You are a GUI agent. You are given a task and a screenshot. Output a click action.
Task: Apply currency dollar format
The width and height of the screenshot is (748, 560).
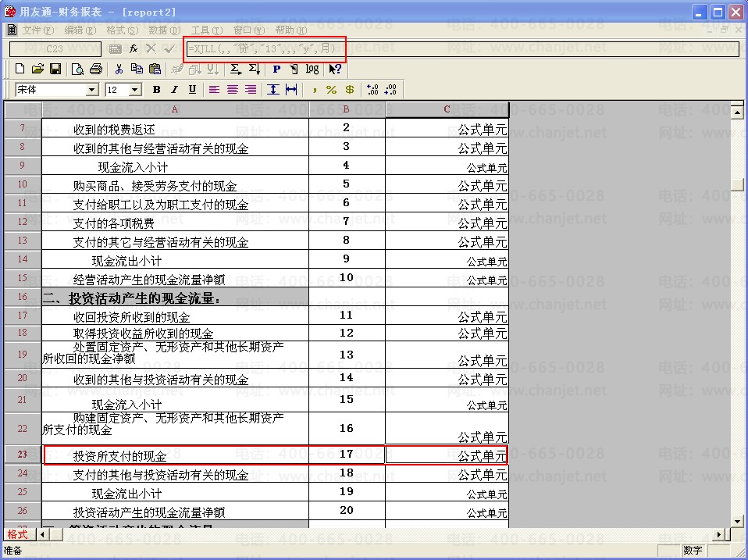(x=350, y=90)
